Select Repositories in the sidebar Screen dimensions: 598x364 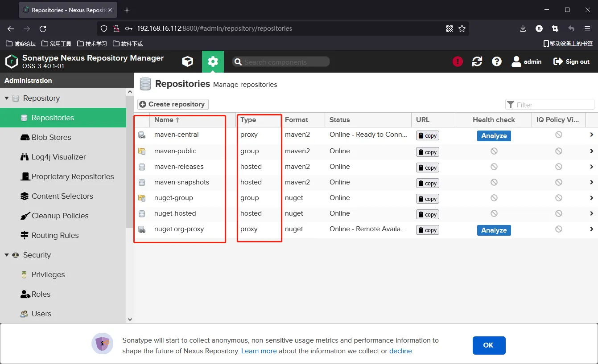pos(63,118)
